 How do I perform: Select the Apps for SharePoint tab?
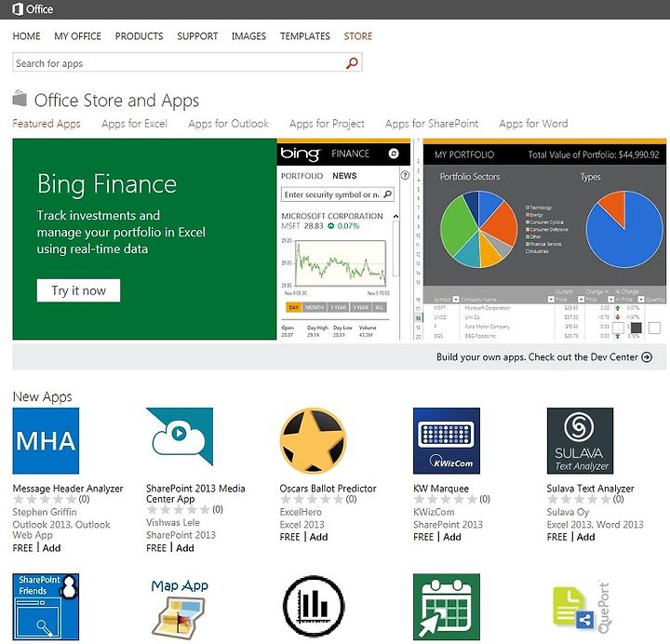(x=432, y=124)
